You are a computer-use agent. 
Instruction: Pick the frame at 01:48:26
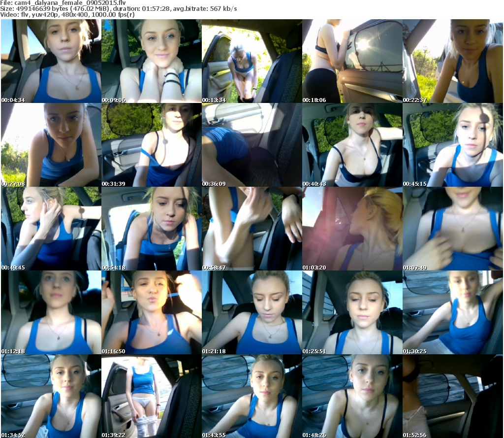[352, 396]
